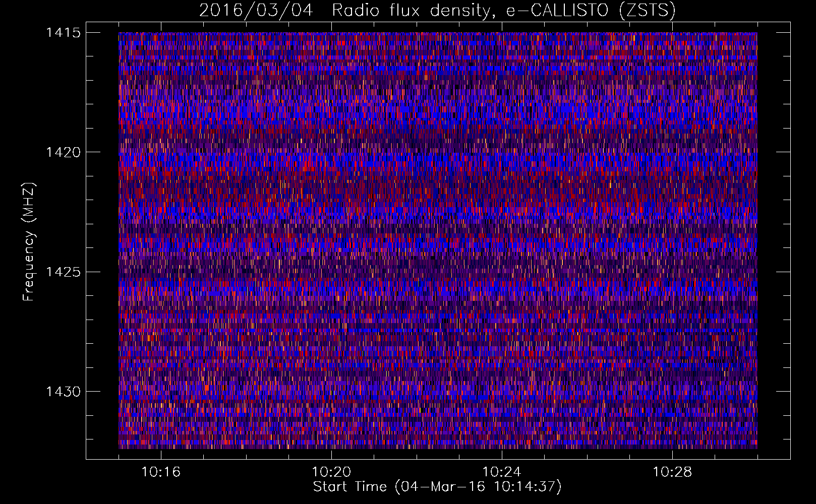Click the 10:24 time tick label
Screen dimensions: 816x504
[502, 472]
